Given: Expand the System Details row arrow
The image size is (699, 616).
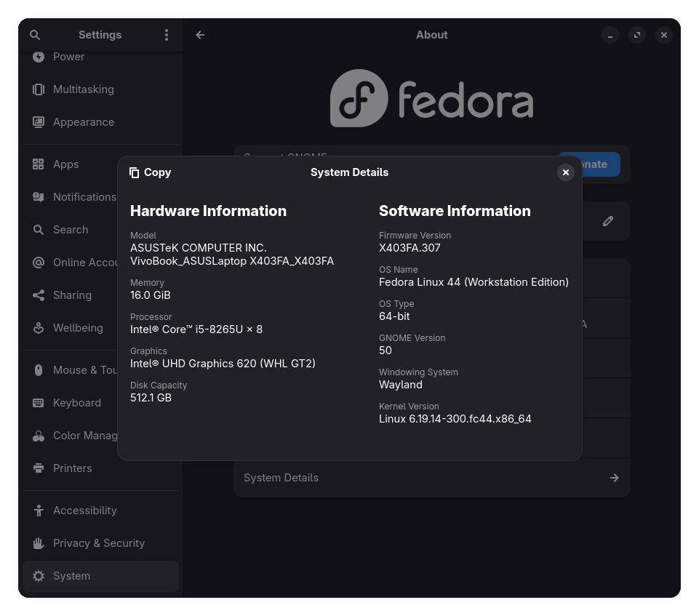Looking at the screenshot, I should (614, 478).
